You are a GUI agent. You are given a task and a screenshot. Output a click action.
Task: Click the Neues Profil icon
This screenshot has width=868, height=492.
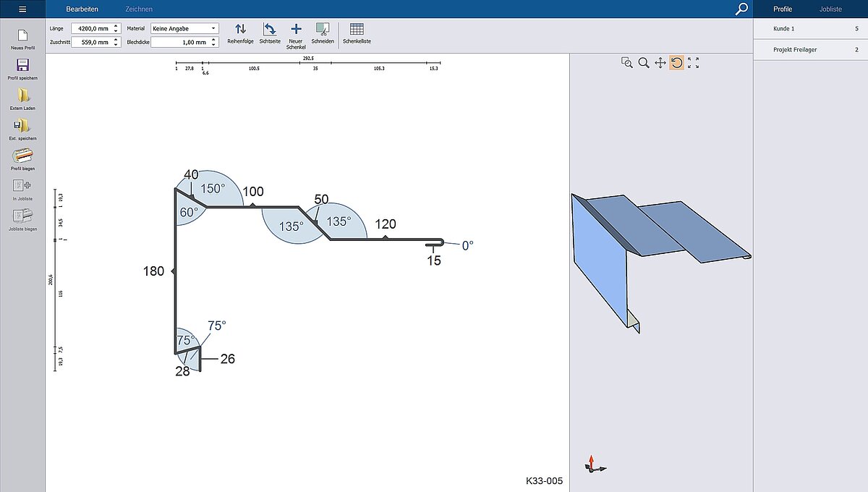click(22, 35)
